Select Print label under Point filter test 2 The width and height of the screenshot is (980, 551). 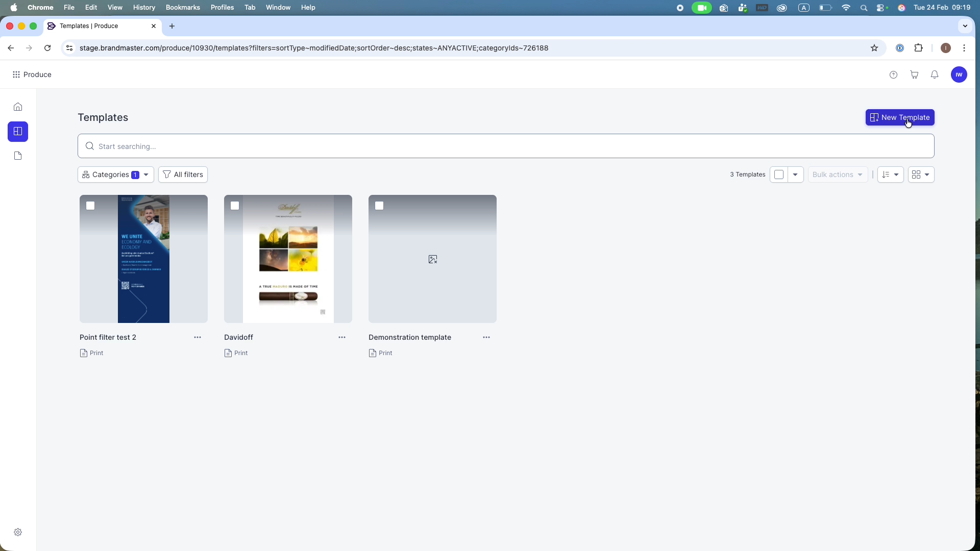[x=96, y=353]
